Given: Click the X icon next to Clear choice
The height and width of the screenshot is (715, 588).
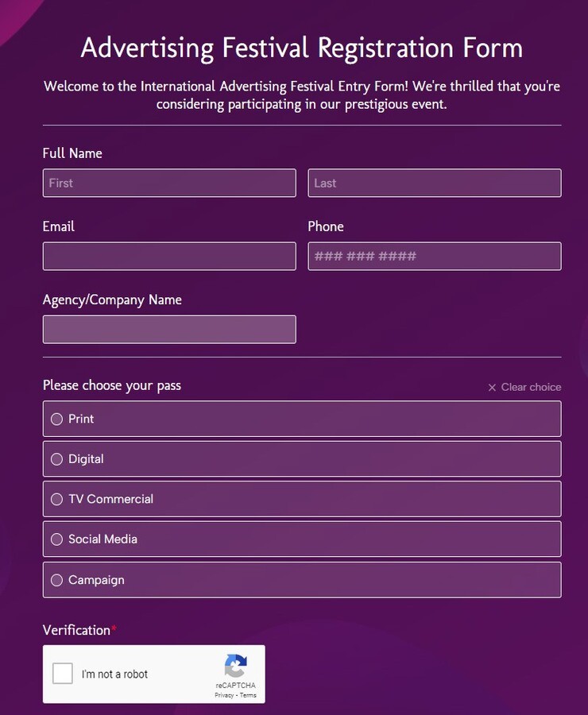Looking at the screenshot, I should tap(491, 387).
